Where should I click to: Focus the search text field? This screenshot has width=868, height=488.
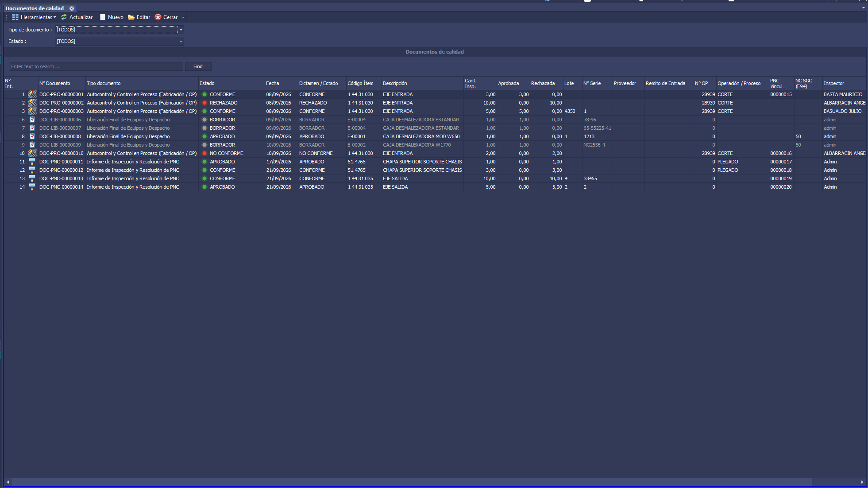(x=96, y=66)
